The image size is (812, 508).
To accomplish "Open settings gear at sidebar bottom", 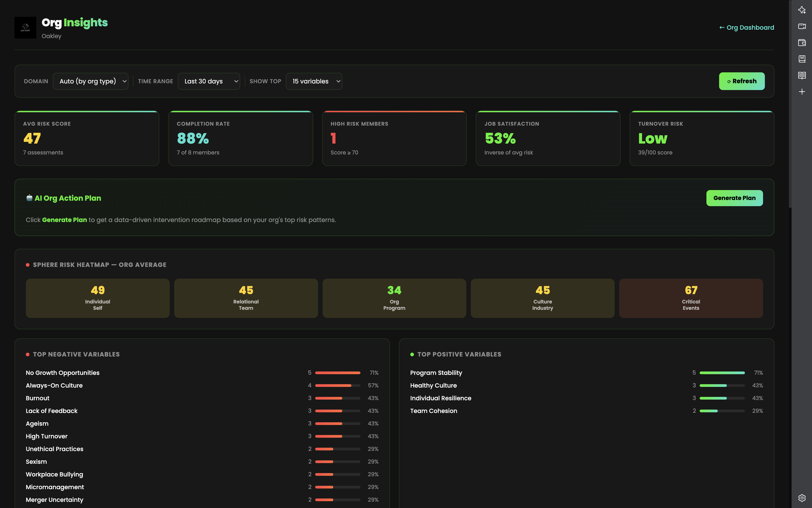I will pos(802,498).
